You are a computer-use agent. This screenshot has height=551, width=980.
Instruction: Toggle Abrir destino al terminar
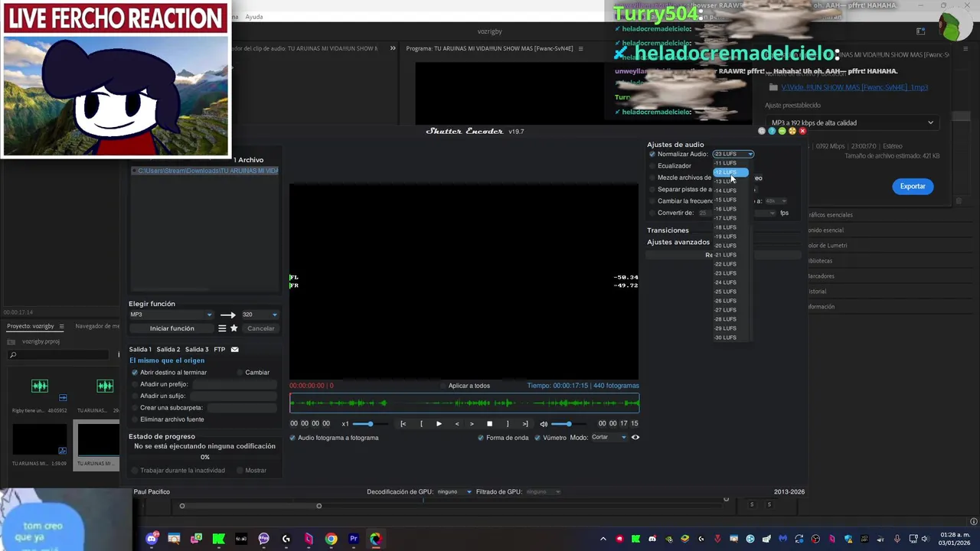click(136, 373)
